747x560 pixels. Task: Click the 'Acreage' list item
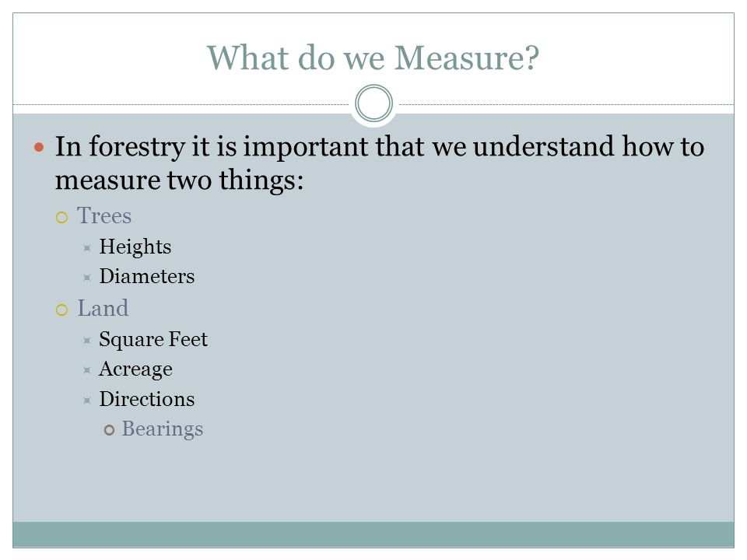135,370
